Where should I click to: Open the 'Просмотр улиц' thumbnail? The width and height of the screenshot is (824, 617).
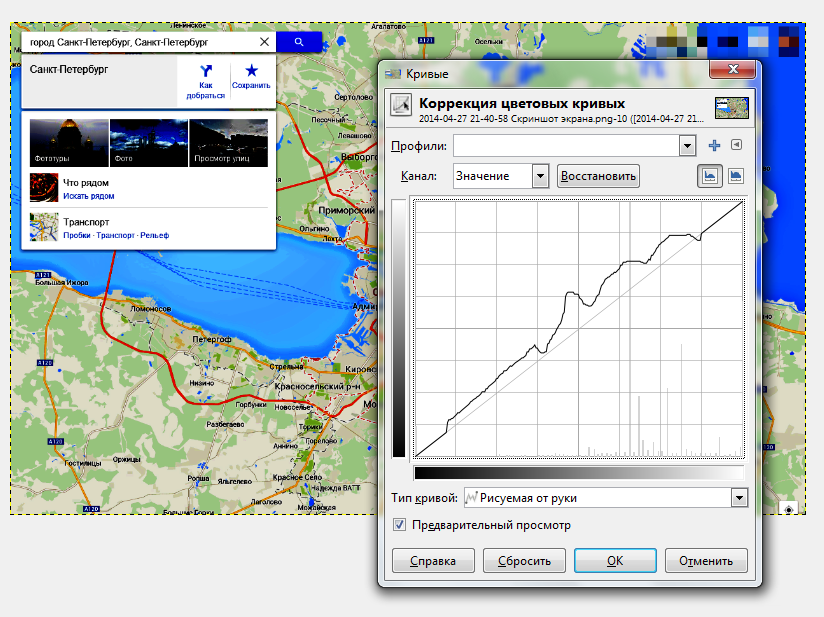tap(228, 143)
